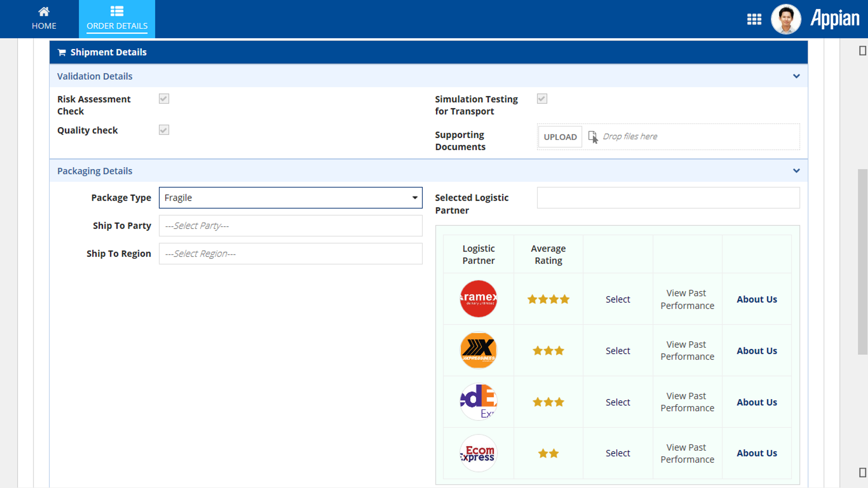This screenshot has height=488, width=868.
Task: Click the FedEx logo
Action: (x=479, y=402)
